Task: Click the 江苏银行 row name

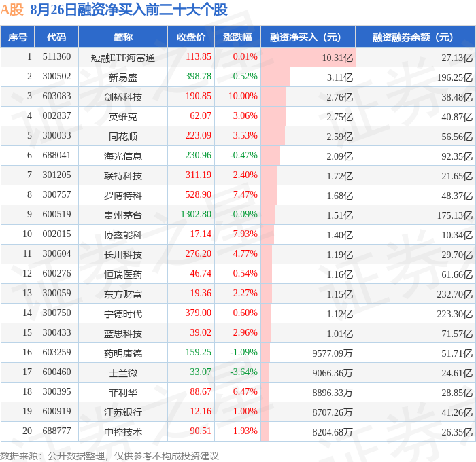Action: 122,412
